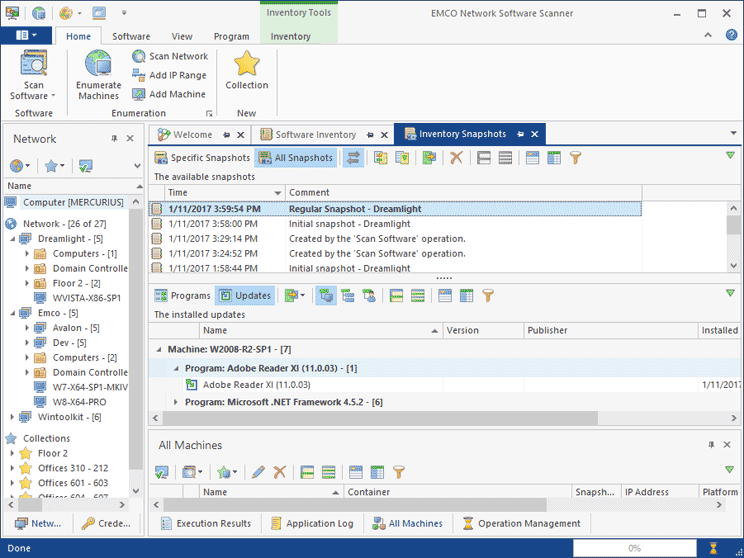
Task: Expand the Floor 2 collection
Action: pyautogui.click(x=13, y=454)
